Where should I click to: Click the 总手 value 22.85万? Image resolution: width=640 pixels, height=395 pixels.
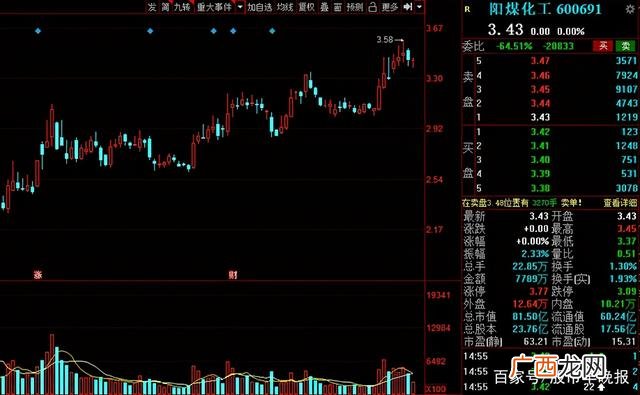[531, 266]
